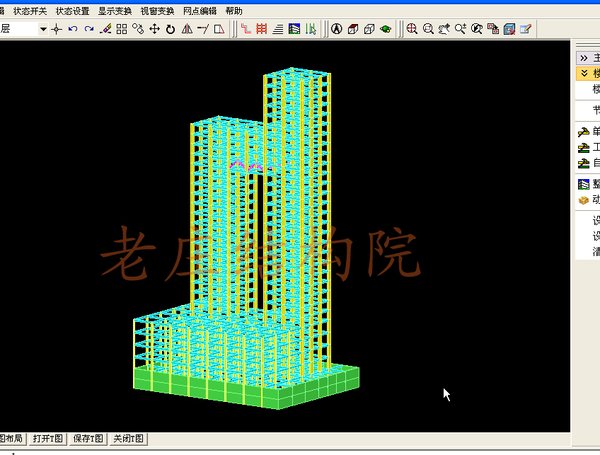Click the red overlapping windows icon
The width and height of the screenshot is (600, 455).
tap(493, 29)
